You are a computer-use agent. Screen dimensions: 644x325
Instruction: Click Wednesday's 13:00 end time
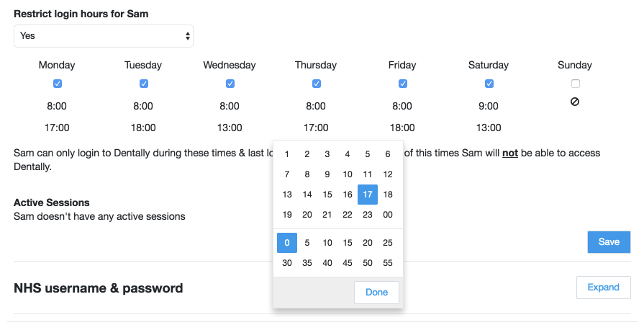(230, 128)
